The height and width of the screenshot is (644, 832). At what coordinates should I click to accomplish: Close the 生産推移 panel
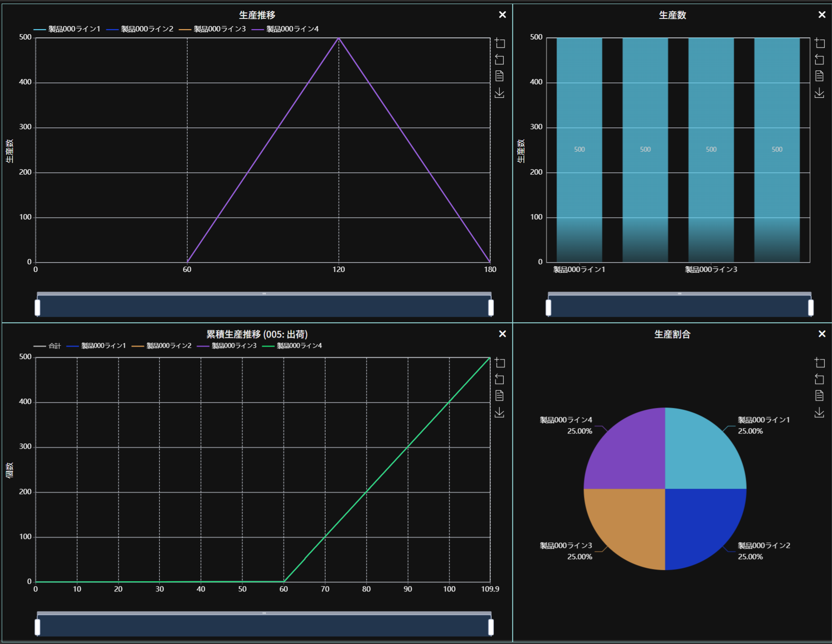502,15
